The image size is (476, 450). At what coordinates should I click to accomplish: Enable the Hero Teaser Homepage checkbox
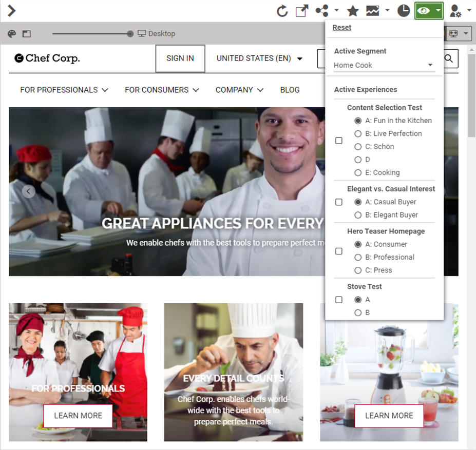(x=339, y=251)
